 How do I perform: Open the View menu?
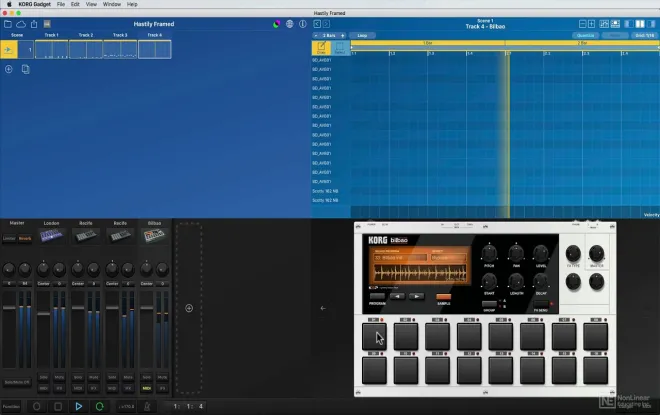tap(91, 4)
